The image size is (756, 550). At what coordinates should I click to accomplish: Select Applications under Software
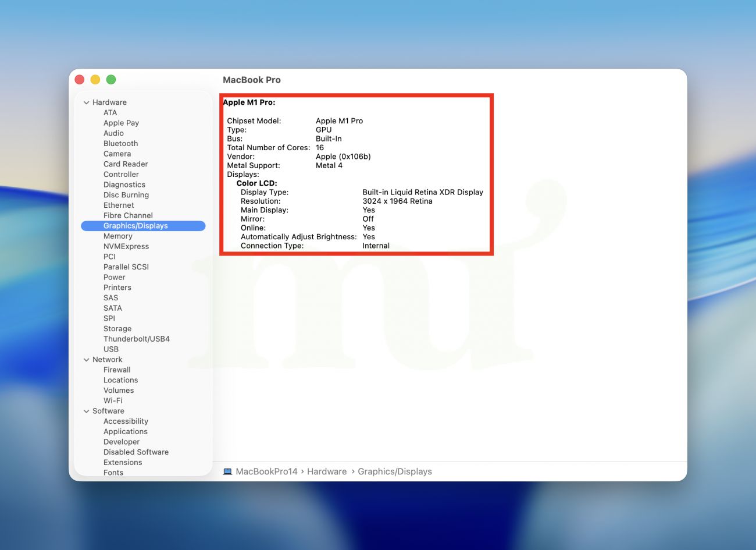(x=126, y=431)
